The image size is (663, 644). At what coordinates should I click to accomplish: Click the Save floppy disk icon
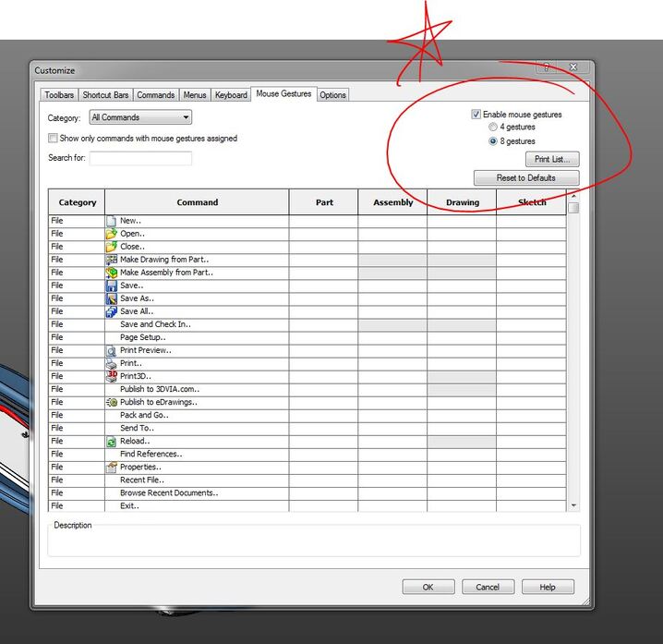pyautogui.click(x=111, y=286)
